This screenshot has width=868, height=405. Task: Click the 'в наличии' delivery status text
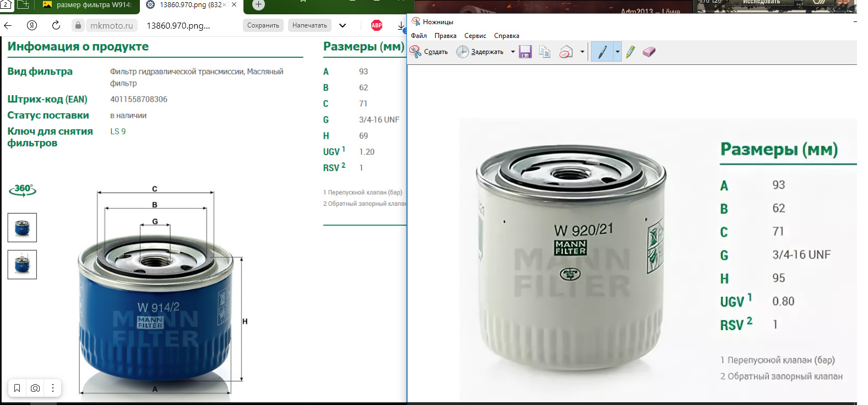pyautogui.click(x=128, y=116)
